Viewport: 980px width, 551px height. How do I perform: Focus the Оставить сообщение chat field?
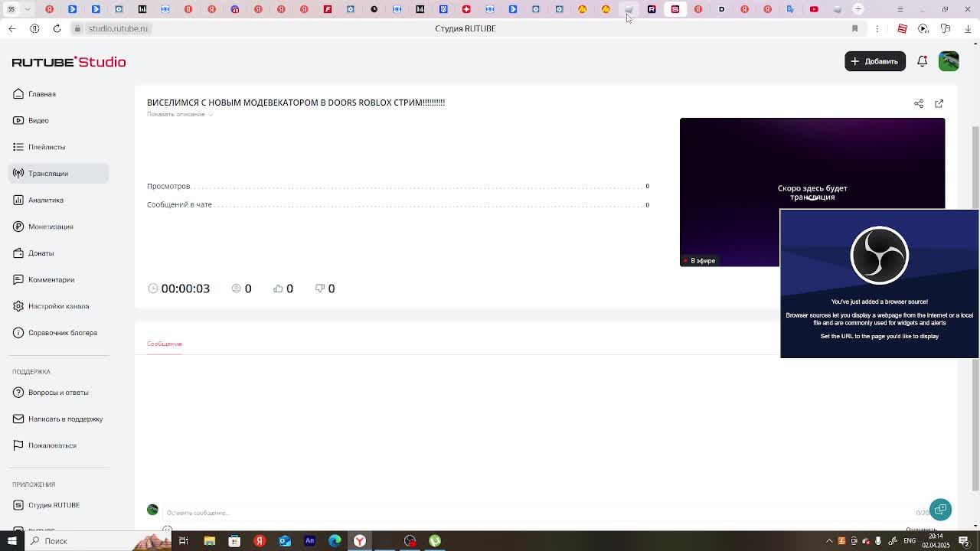pos(536,513)
